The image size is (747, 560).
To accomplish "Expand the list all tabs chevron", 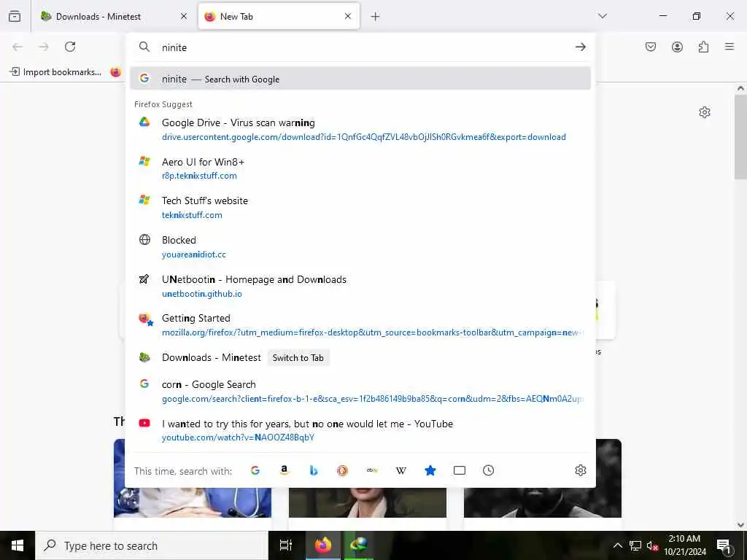I will point(603,16).
